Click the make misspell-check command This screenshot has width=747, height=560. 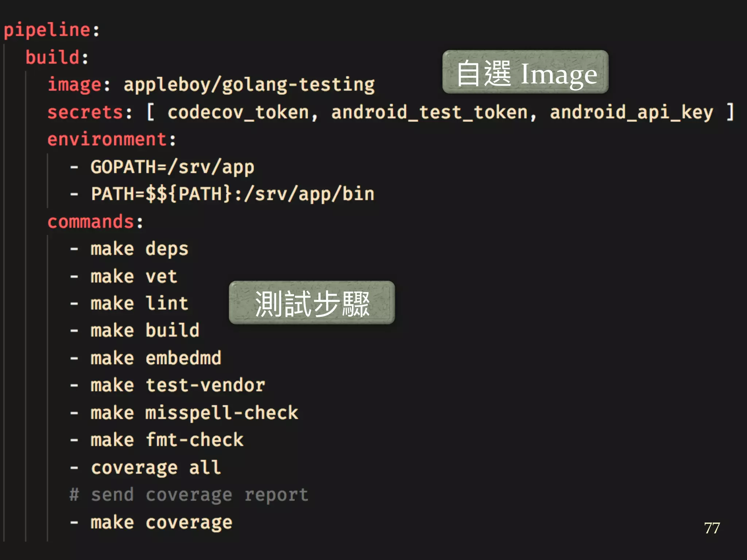194,413
